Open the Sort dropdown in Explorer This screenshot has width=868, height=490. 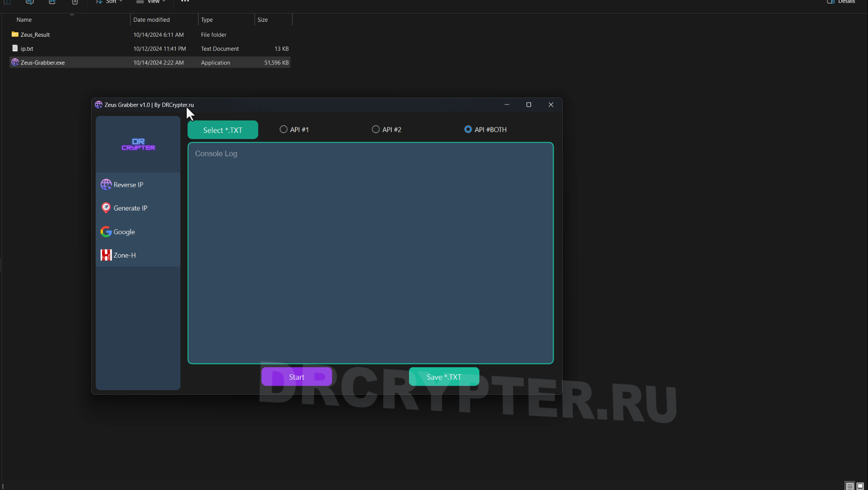pyautogui.click(x=109, y=2)
